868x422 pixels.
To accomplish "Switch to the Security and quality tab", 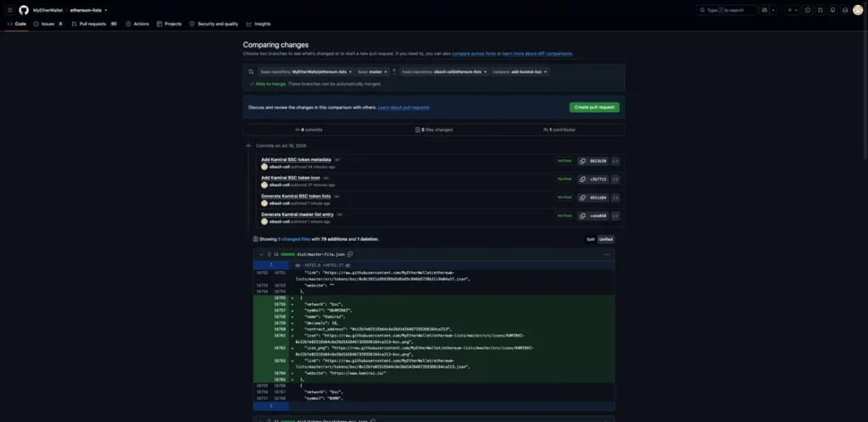I will 214,24.
